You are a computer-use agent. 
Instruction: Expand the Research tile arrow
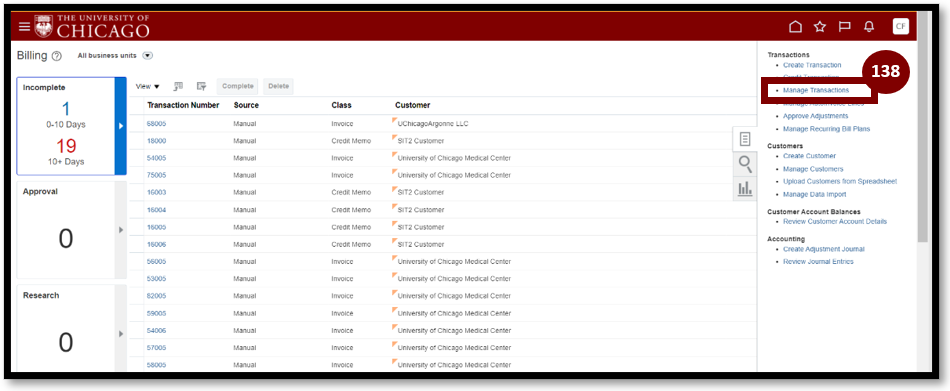(x=121, y=333)
